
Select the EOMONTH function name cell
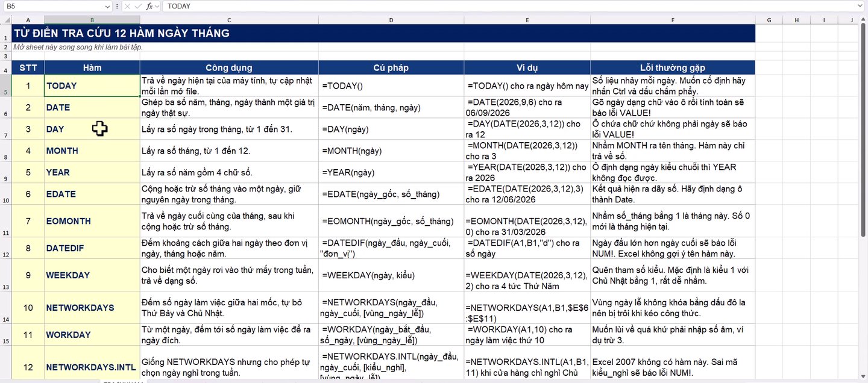point(92,221)
